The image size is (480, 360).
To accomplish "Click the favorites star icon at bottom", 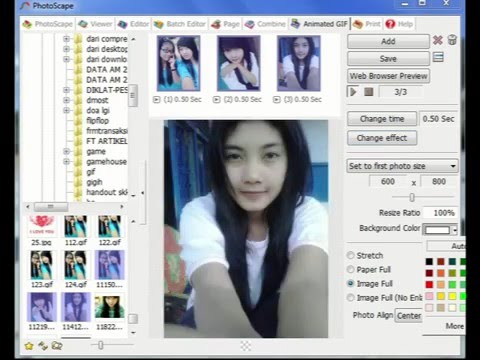I will tap(29, 346).
